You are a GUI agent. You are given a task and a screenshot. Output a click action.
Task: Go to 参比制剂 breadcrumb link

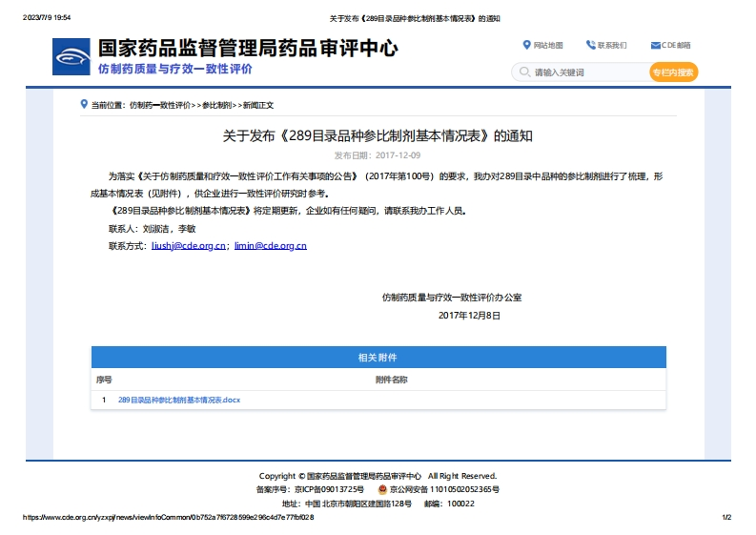pyautogui.click(x=216, y=105)
